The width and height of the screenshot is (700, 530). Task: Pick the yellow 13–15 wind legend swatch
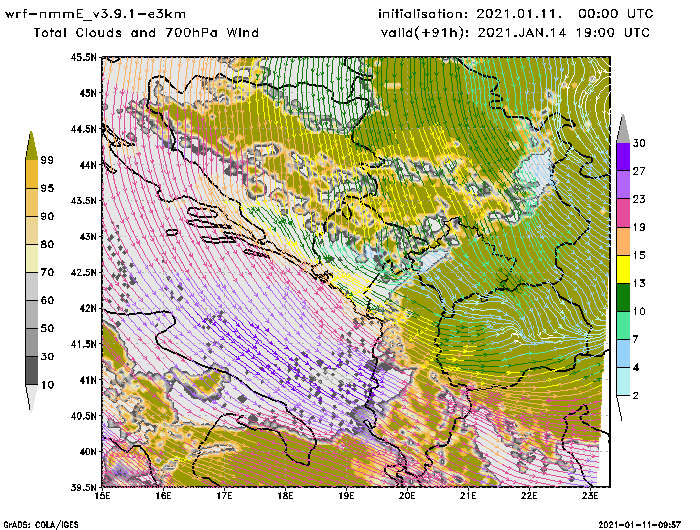point(623,269)
